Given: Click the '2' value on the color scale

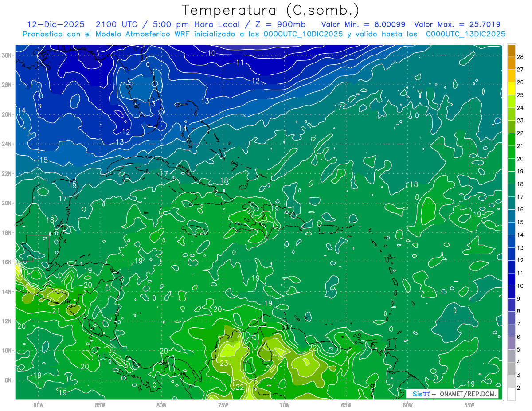Looking at the screenshot, I should coord(519,388).
